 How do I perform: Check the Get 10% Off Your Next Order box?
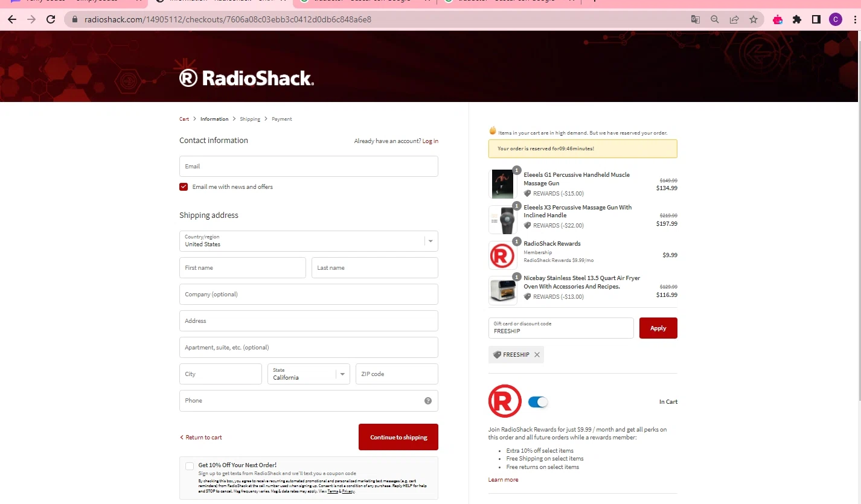coord(190,466)
